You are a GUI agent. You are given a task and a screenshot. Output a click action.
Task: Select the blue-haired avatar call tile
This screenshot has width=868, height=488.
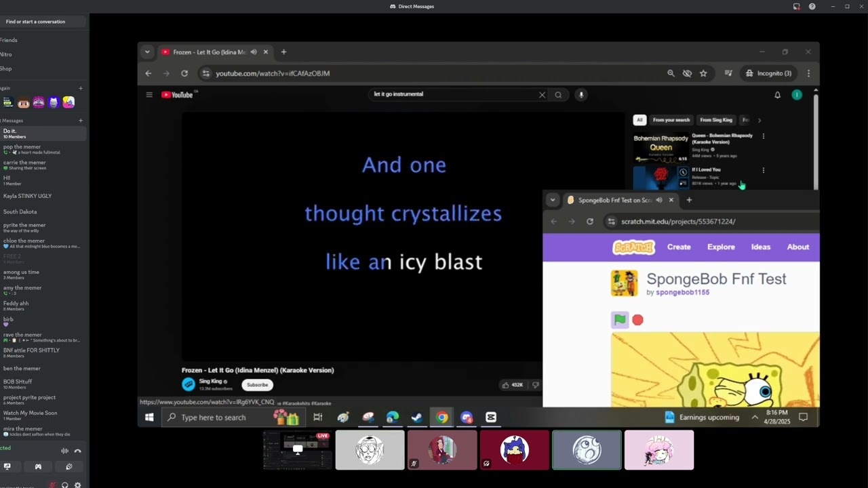tap(515, 450)
